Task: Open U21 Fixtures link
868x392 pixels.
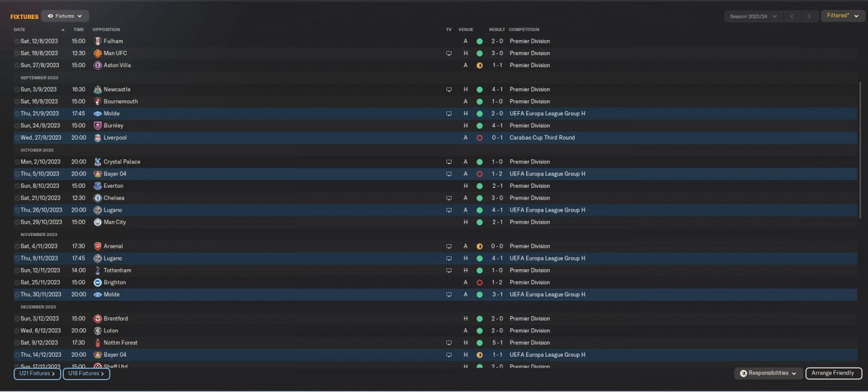Action: 37,374
